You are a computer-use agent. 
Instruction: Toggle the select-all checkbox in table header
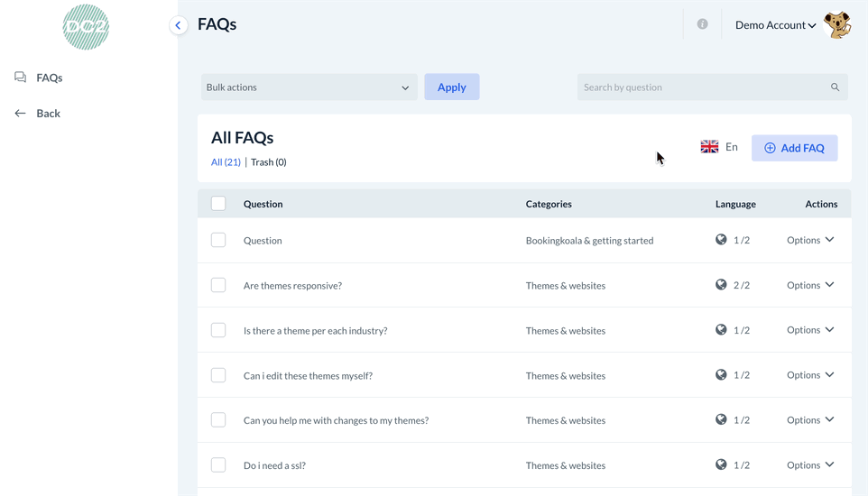point(218,204)
